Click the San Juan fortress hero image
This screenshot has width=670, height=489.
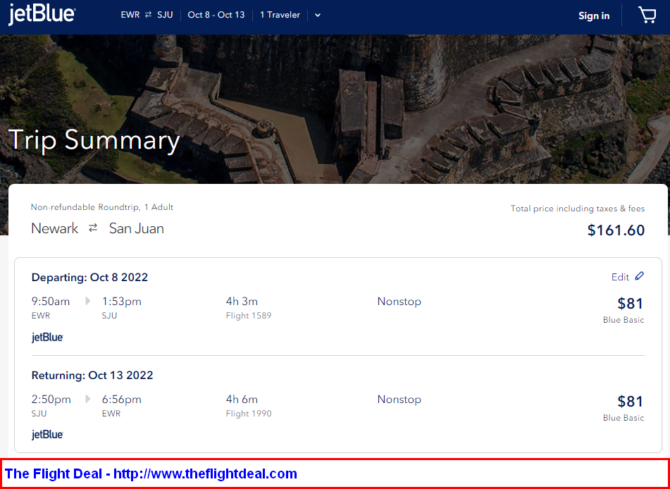click(x=335, y=109)
